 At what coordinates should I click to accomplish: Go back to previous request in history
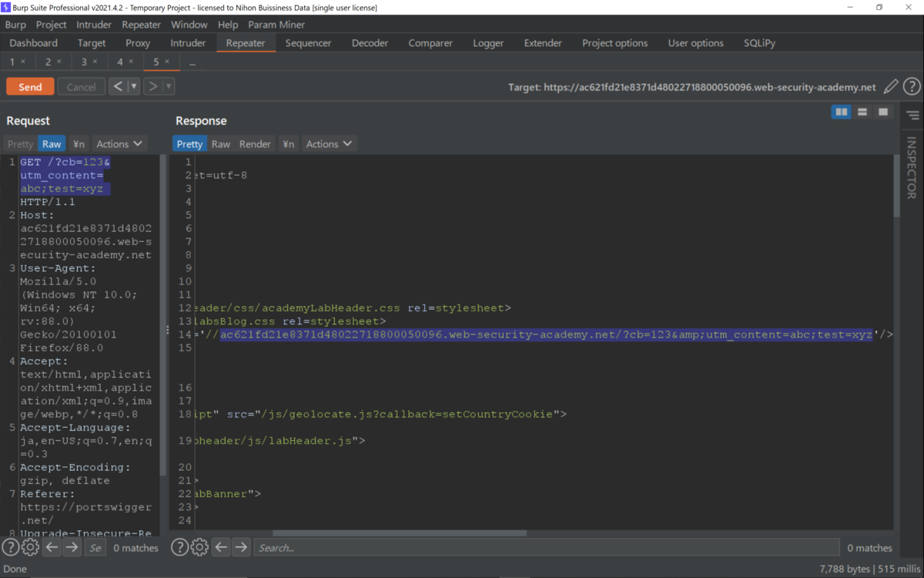tap(117, 86)
